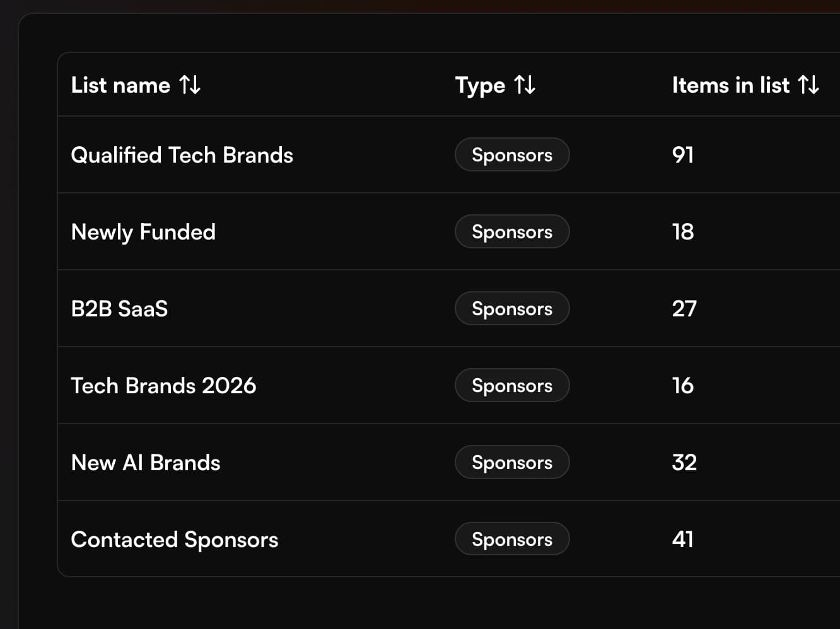Open the Qualified Tech Brands list

tap(182, 154)
